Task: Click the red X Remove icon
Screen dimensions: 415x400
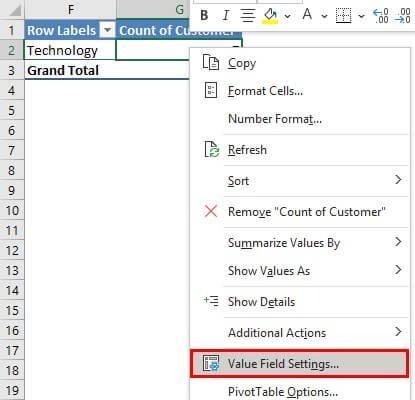Action: tap(211, 211)
